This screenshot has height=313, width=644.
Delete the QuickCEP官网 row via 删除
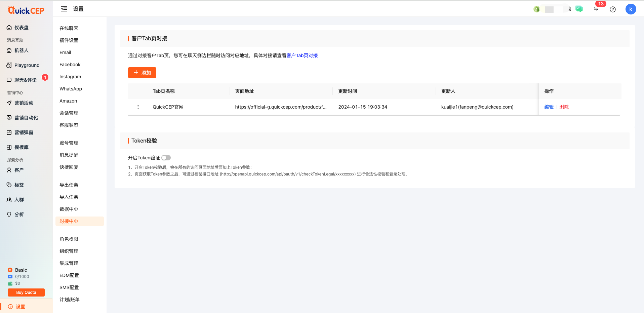(564, 107)
